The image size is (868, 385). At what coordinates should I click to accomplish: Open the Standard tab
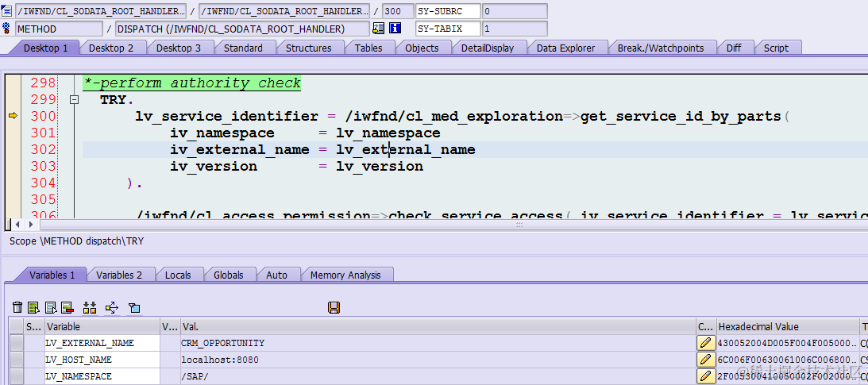coord(243,48)
